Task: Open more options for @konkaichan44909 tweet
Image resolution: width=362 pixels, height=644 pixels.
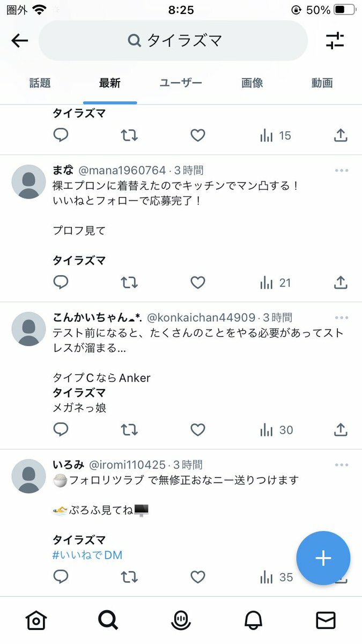Action: tap(342, 318)
